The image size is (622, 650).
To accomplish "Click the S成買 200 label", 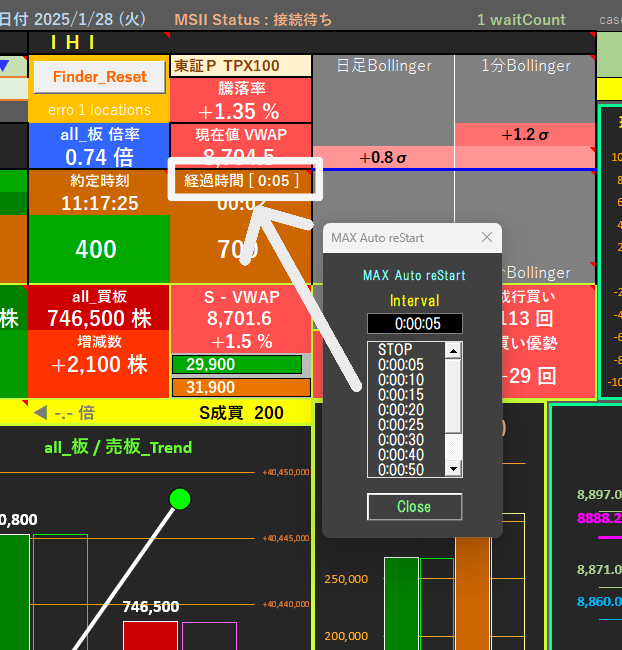I will point(241,413).
